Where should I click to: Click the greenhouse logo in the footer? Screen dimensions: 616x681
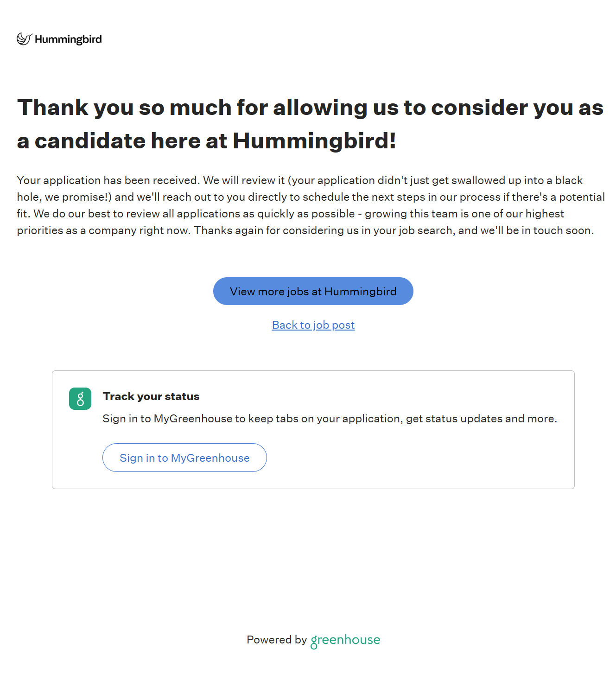345,640
